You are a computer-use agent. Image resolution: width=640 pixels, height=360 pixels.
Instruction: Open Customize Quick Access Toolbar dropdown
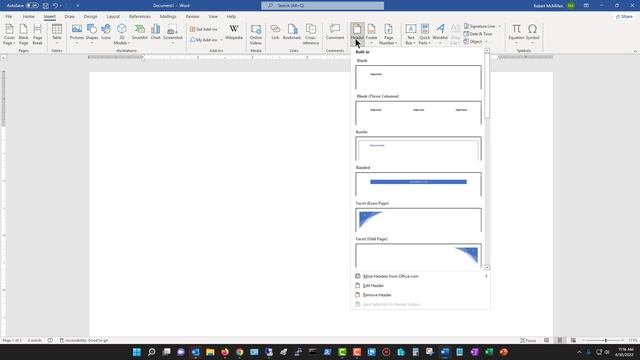tap(78, 6)
